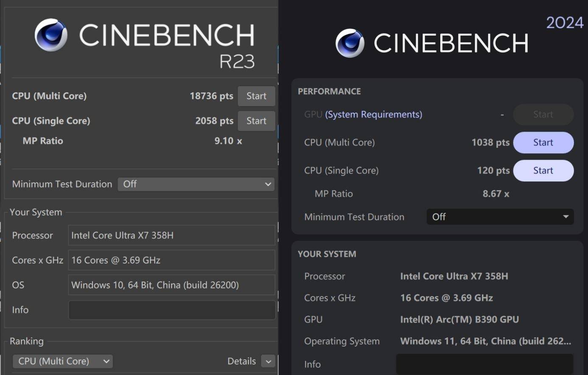Click the Cinebench 2024 value 16 Cores @ 3.69 GHz

[x=447, y=298]
